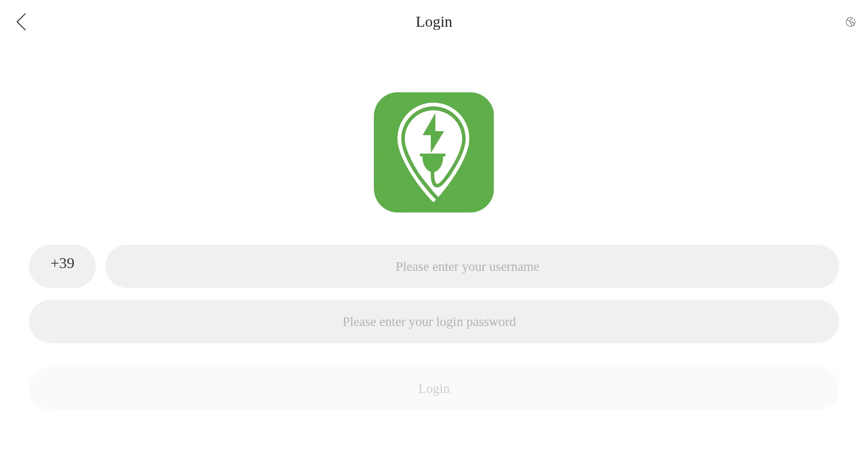The image size is (868, 449).
Task: Focus the 'Please enter your username' field
Action: (x=472, y=266)
